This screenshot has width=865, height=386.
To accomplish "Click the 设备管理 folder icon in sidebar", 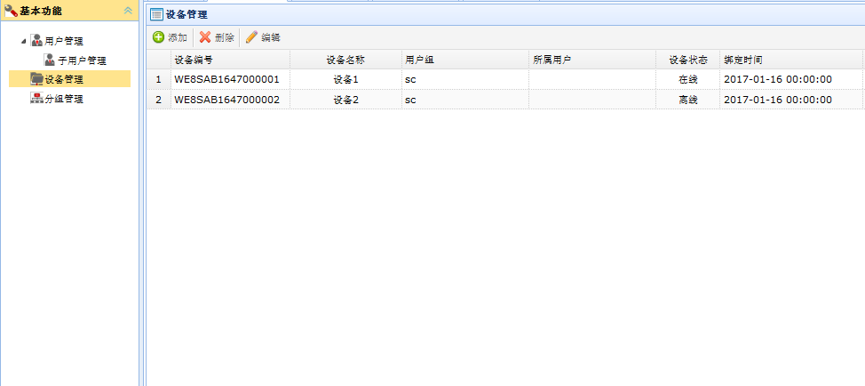I will [x=36, y=79].
